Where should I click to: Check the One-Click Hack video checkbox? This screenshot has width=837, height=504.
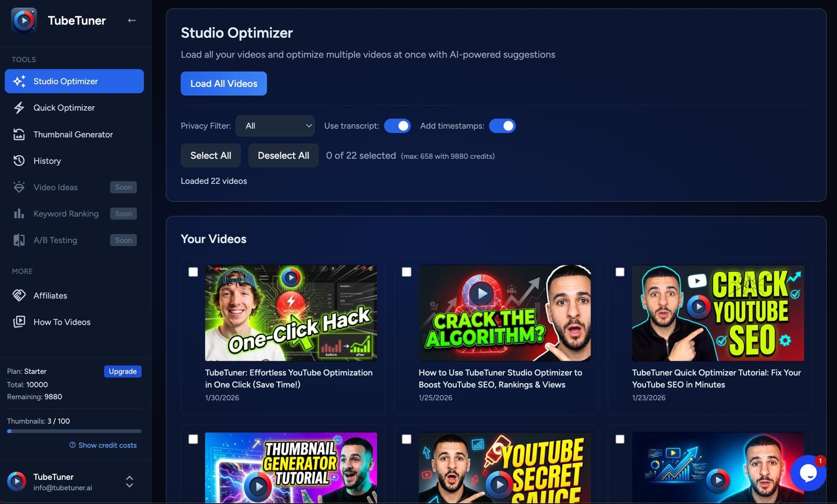[x=193, y=272]
